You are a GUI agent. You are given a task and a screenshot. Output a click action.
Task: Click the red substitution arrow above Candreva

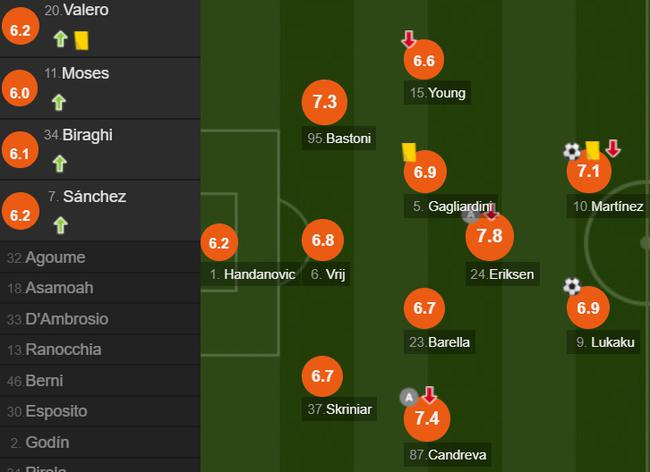click(x=430, y=395)
